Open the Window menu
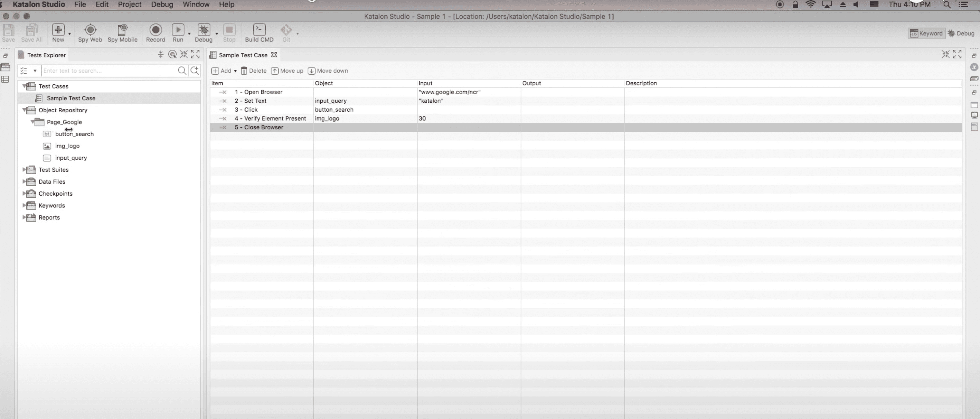The height and width of the screenshot is (419, 980). point(196,4)
